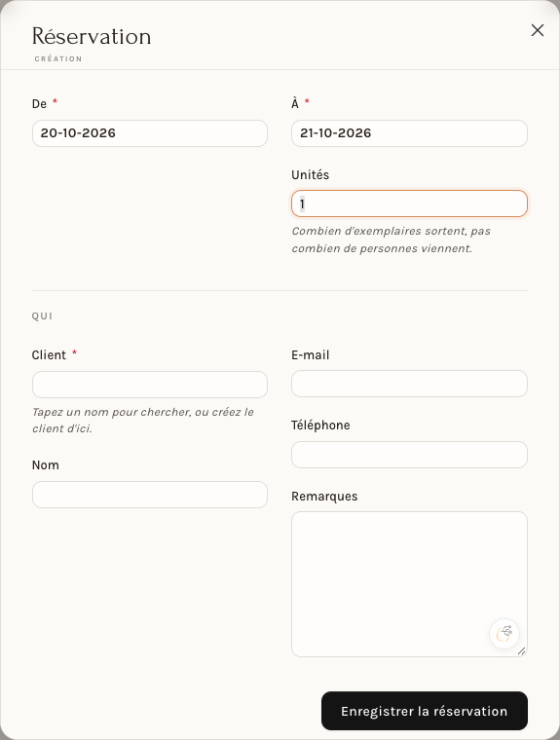The image size is (560, 740).
Task: Click the Téléphone input field
Action: [409, 455]
